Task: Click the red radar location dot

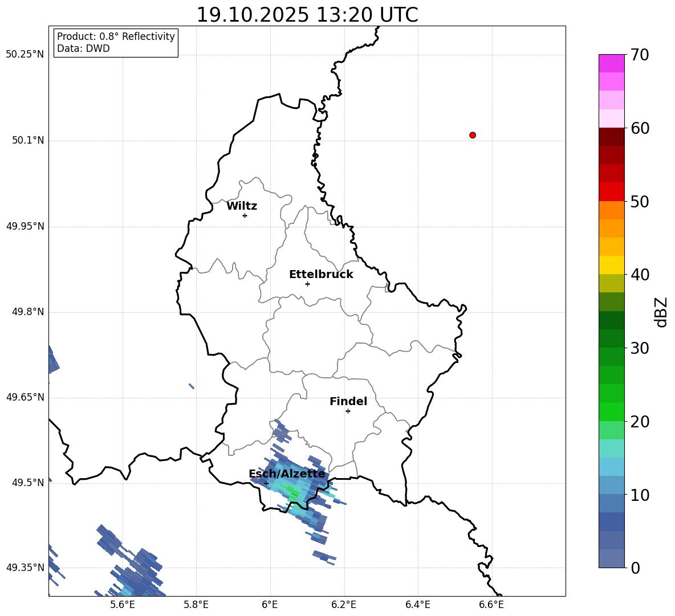Action: click(472, 135)
